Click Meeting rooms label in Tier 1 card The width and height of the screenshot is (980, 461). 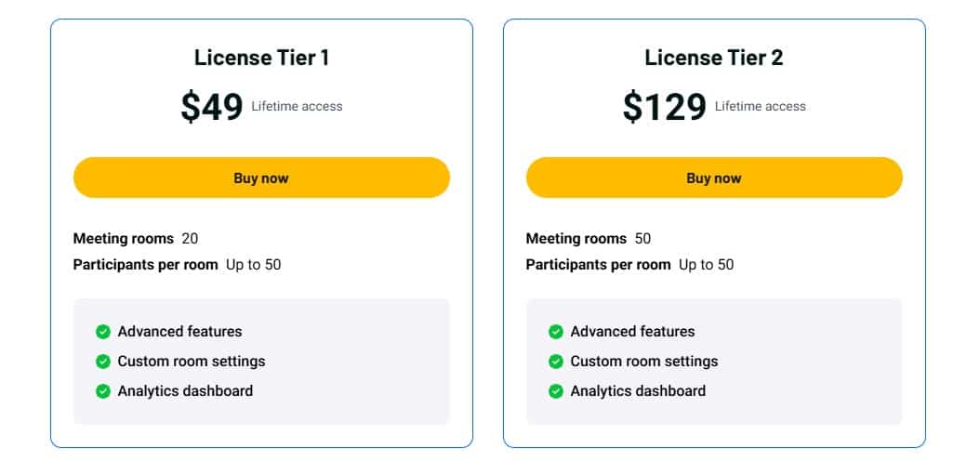tap(124, 239)
